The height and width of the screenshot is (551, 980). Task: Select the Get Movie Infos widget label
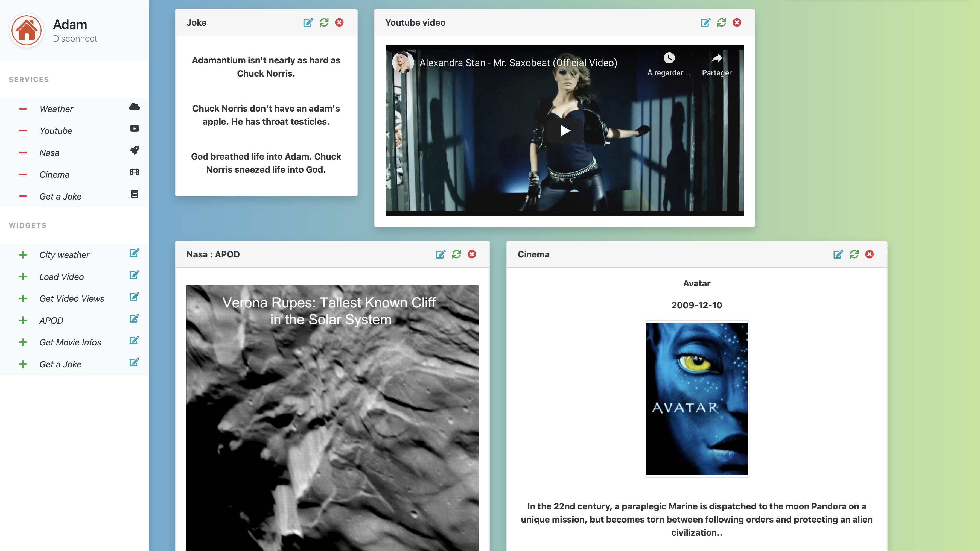(70, 342)
